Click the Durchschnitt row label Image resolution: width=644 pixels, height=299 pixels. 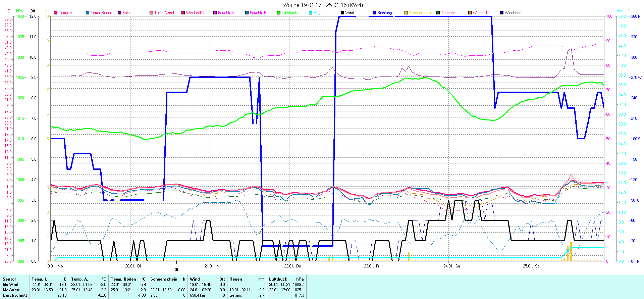click(15, 295)
